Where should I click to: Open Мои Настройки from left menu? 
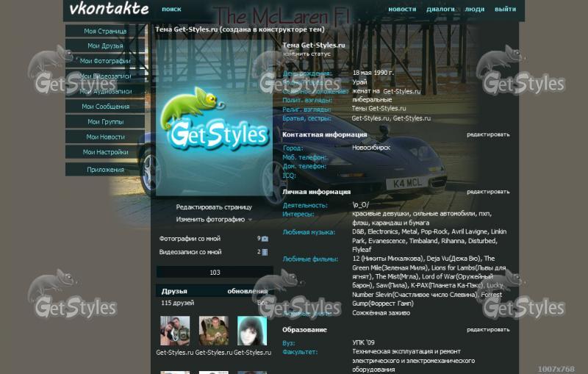[x=105, y=152]
